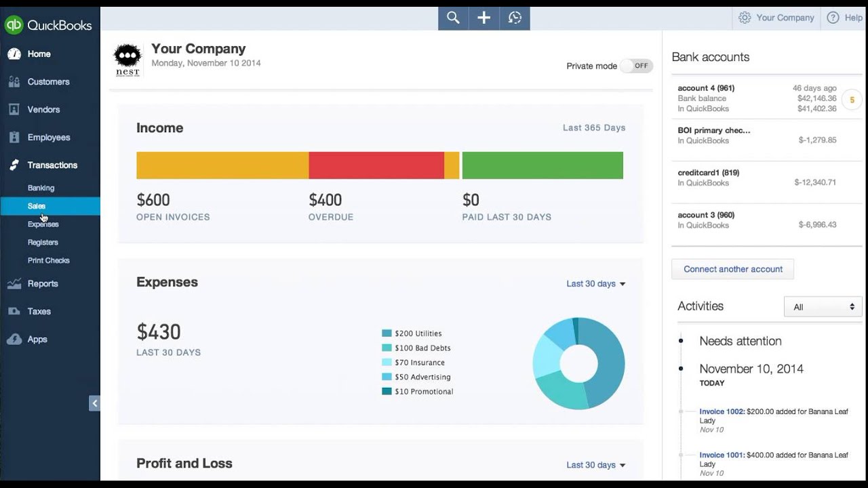868x488 pixels.
Task: Open the Activities All filter dropdown
Action: click(823, 307)
